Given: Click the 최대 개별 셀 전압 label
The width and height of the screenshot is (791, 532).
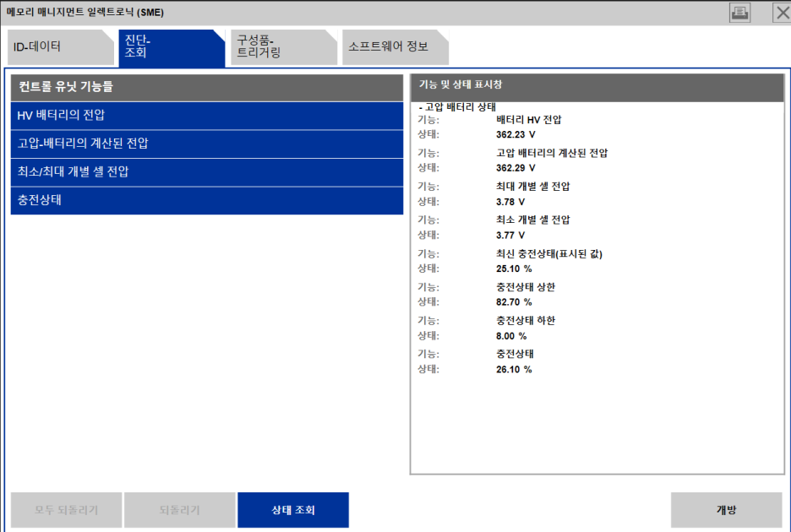Looking at the screenshot, I should point(532,186).
